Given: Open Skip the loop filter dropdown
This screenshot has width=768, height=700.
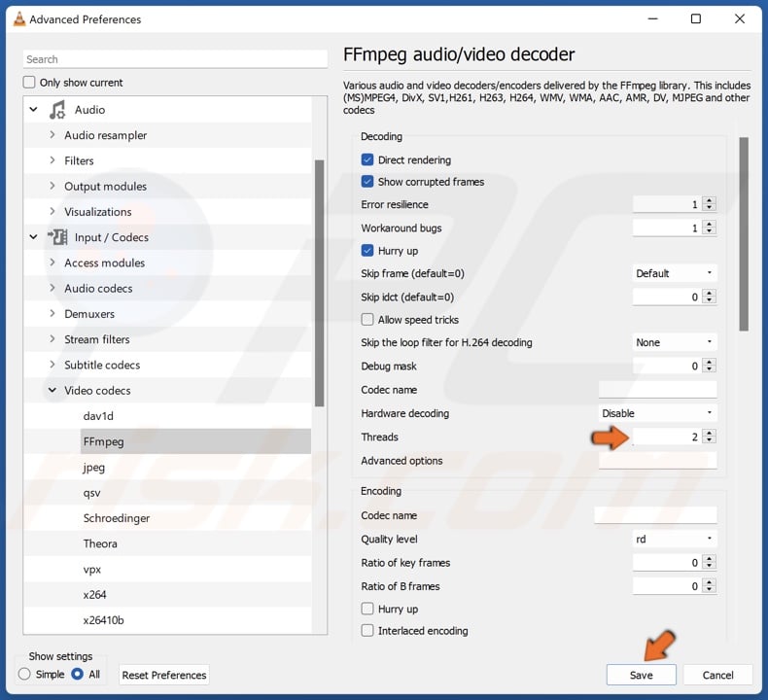Looking at the screenshot, I should point(675,342).
